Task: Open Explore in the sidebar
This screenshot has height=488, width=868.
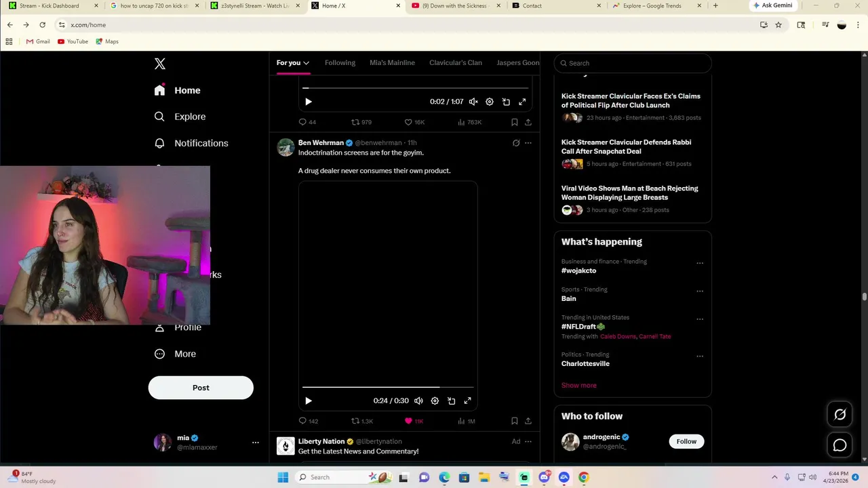Action: coord(180,117)
